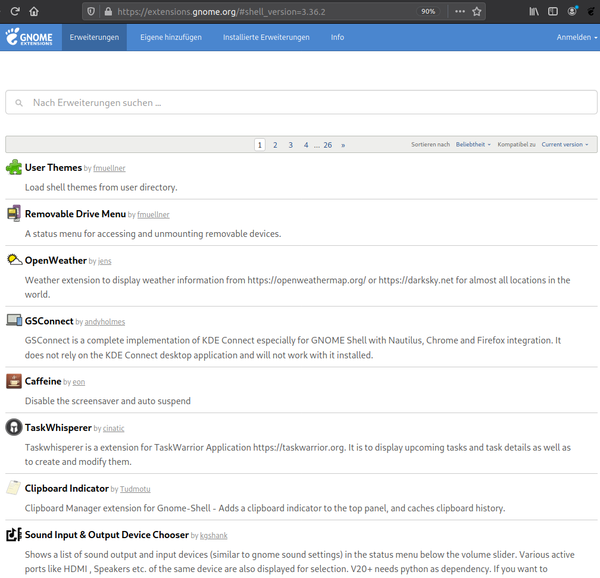Viewport: 600px width, 578px height.
Task: Open the Firefox library icon
Action: 534,11
